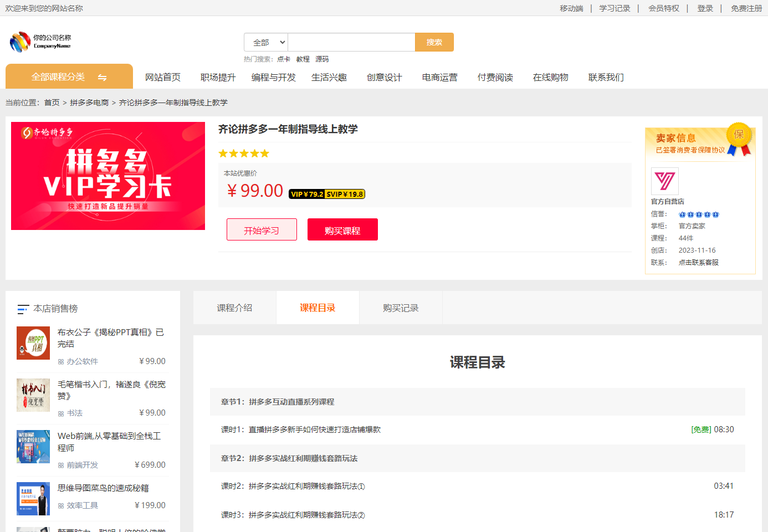Open the 创意设计 nav item

click(385, 77)
